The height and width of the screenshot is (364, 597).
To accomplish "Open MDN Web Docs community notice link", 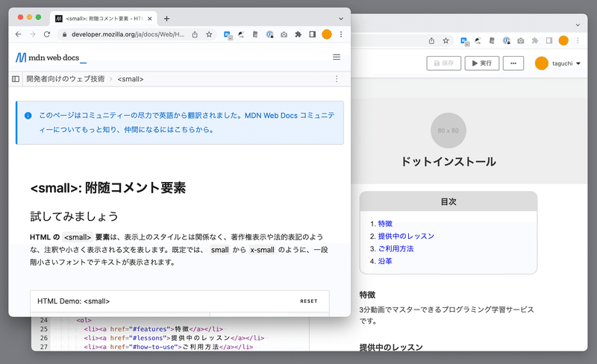I will [187, 122].
